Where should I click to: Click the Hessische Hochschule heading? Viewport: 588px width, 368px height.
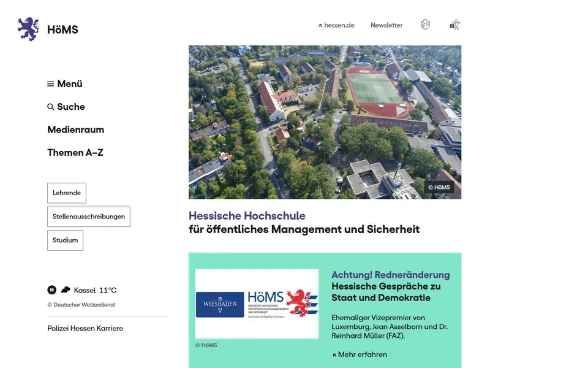tap(247, 216)
